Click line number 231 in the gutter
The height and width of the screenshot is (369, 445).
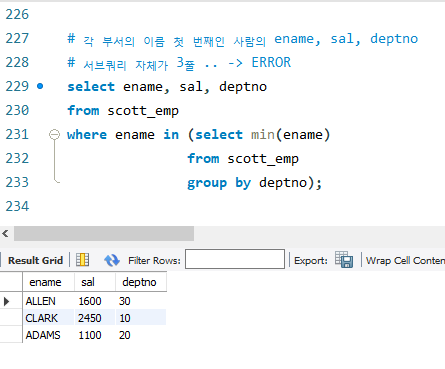pyautogui.click(x=17, y=135)
